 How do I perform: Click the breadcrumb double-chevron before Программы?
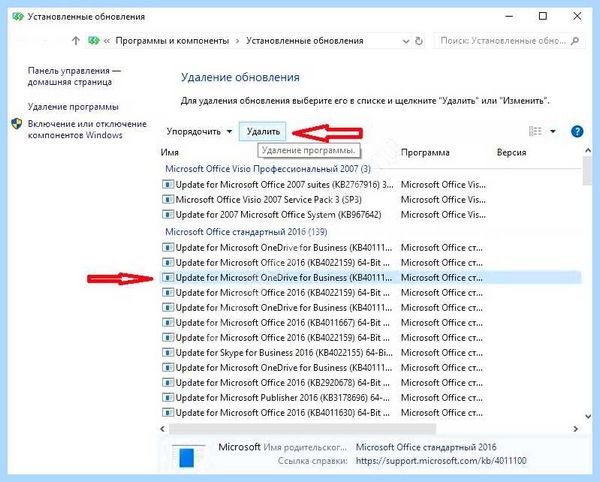pyautogui.click(x=107, y=41)
